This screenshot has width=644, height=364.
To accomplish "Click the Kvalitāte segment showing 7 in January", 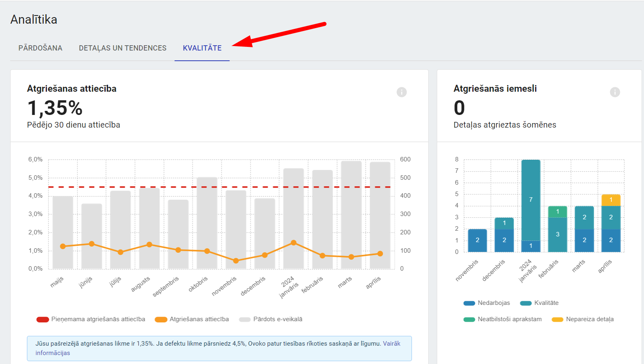I will 531,200.
